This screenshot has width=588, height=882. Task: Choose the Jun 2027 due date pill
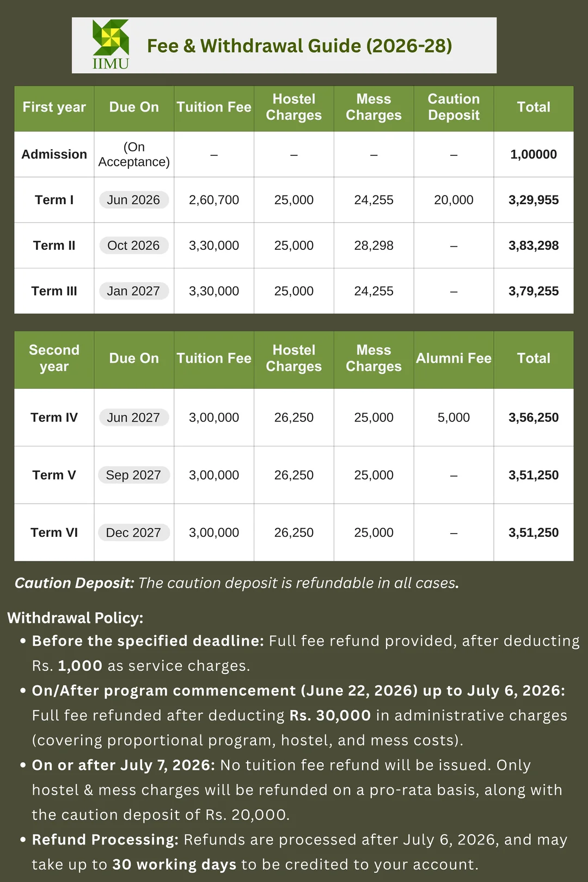point(133,418)
